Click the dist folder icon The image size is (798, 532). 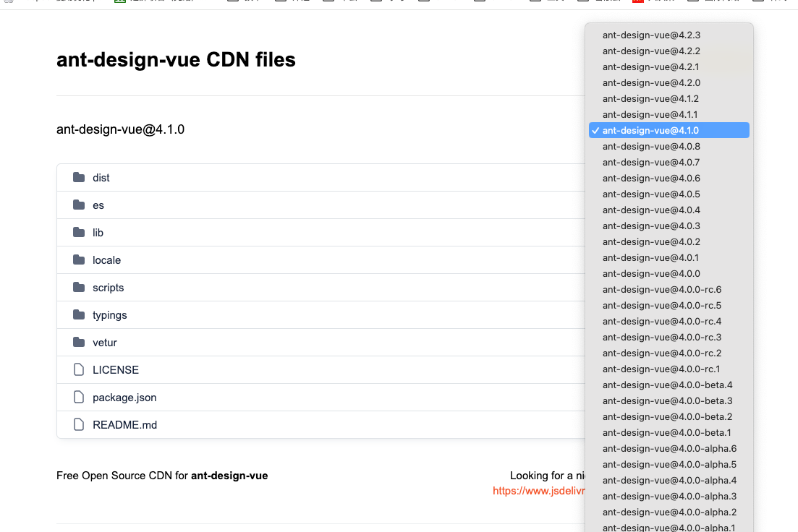pyautogui.click(x=79, y=178)
